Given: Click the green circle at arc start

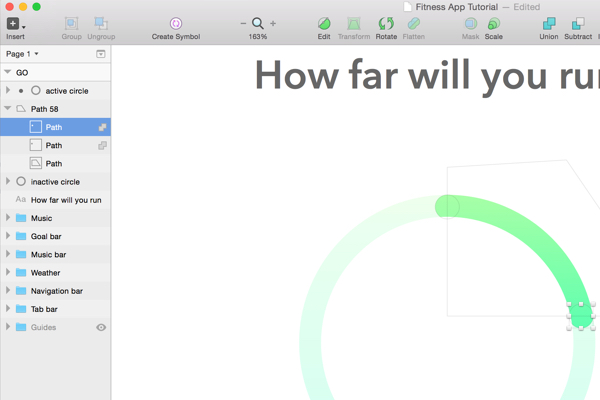Looking at the screenshot, I should (x=447, y=207).
